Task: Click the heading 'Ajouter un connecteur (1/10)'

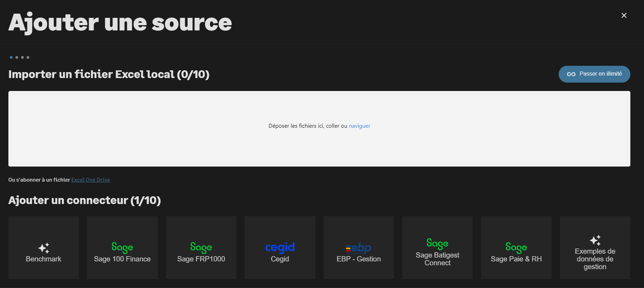Action: [x=85, y=201]
